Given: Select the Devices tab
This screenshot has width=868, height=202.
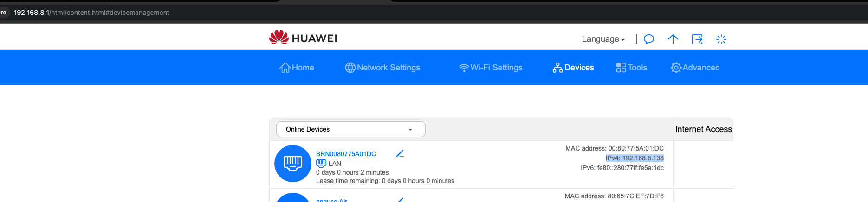Looking at the screenshot, I should (x=573, y=68).
